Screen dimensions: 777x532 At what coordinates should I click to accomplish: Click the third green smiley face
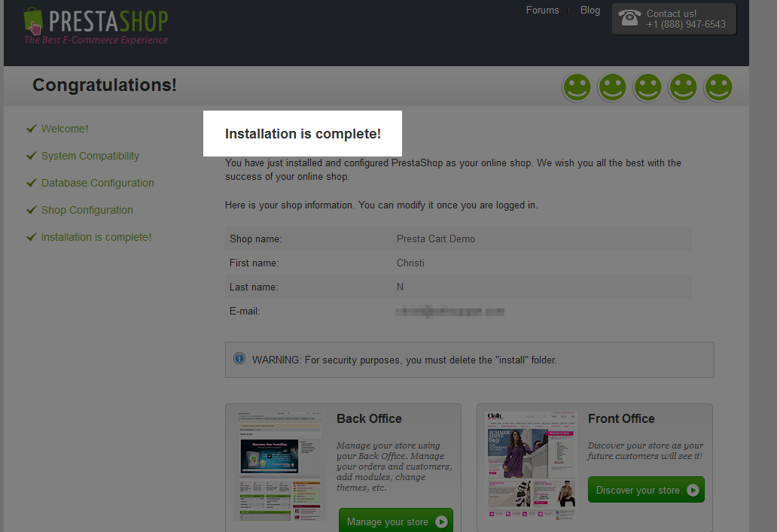click(647, 87)
